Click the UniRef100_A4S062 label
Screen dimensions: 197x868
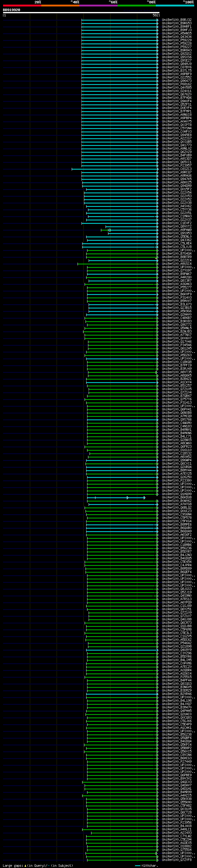[x=177, y=206]
